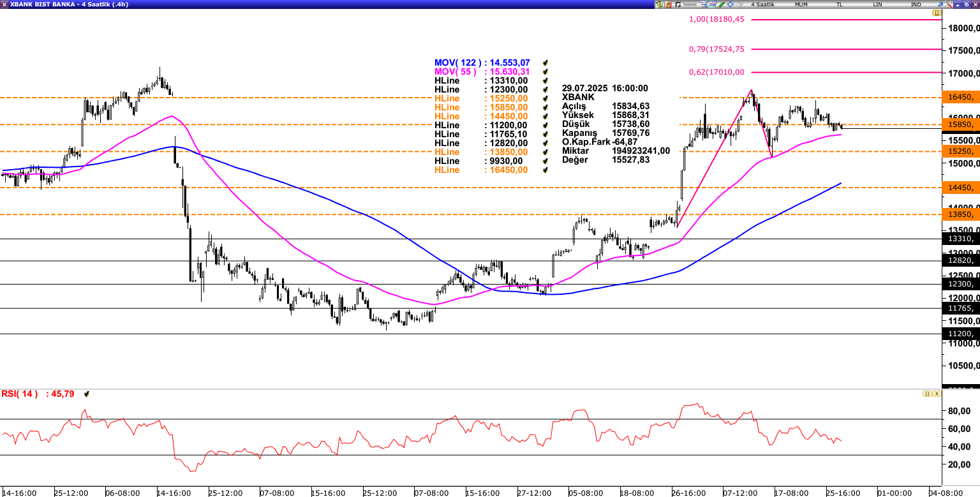The width and height of the screenshot is (980, 497).
Task: Toggle the HLine 13310,00 checkmark
Action: tap(546, 80)
